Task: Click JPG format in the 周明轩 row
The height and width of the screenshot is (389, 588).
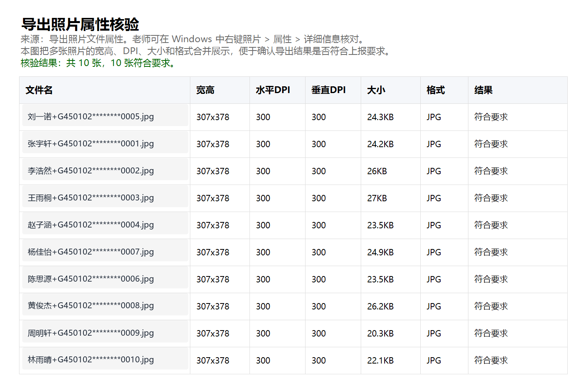Action: click(434, 333)
